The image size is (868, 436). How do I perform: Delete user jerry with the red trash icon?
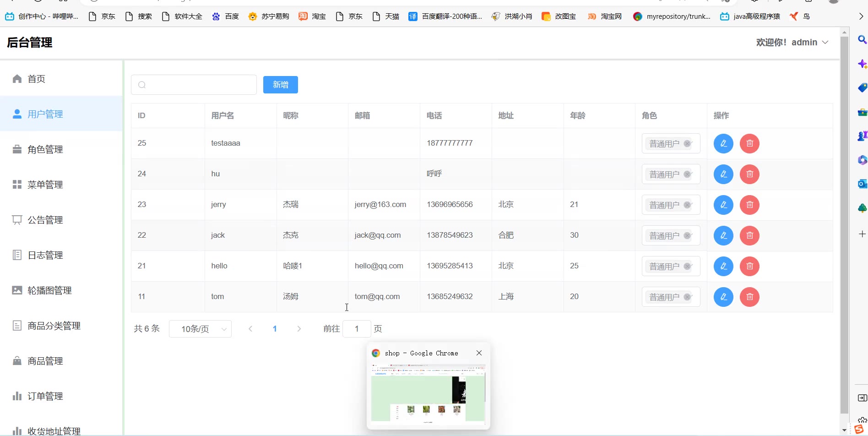[x=749, y=205]
